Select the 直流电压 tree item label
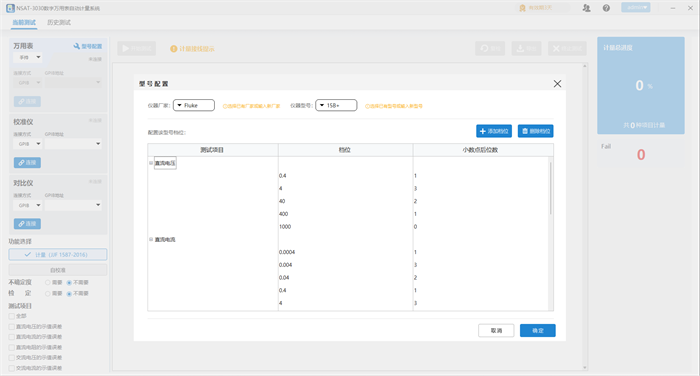The image size is (700, 376). (165, 163)
